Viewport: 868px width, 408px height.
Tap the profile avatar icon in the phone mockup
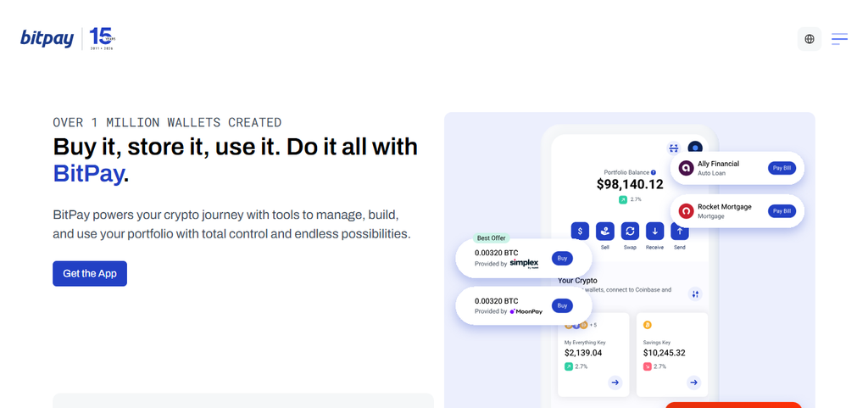[x=695, y=147]
